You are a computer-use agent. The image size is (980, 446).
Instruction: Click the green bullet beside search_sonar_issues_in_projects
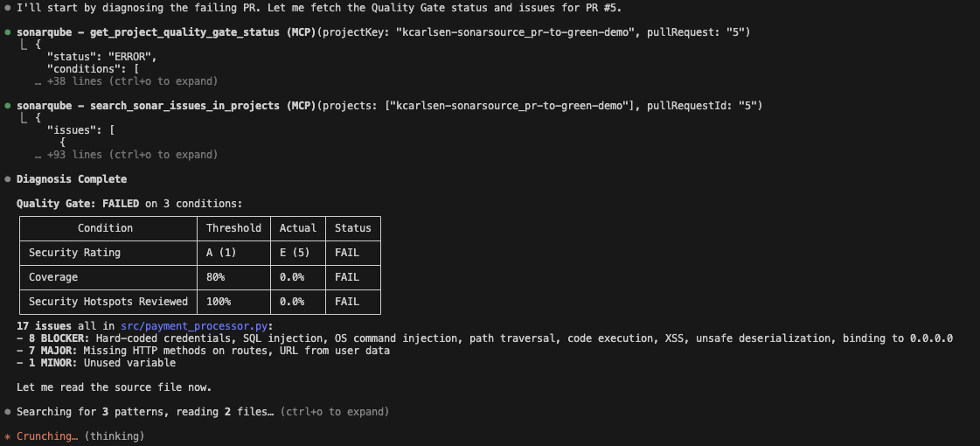pos(8,106)
